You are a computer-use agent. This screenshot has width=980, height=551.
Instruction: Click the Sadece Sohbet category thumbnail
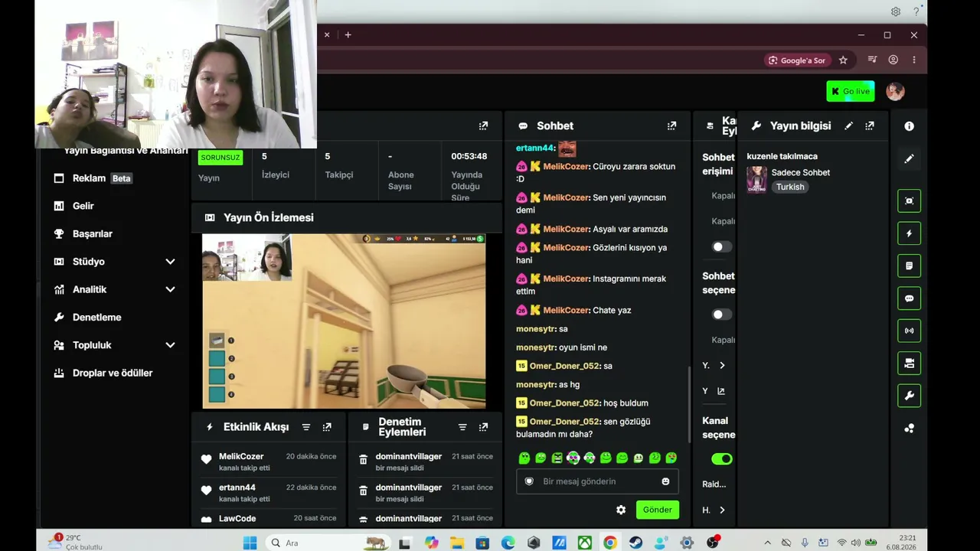tap(756, 180)
